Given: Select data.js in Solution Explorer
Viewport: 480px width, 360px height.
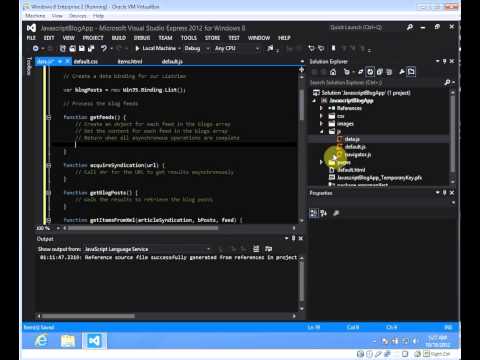Looking at the screenshot, I should 352,139.
